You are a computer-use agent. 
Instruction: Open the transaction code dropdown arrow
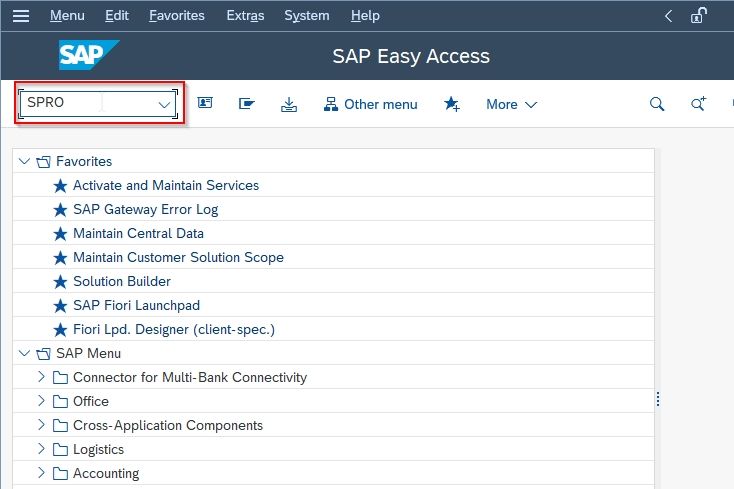click(164, 104)
